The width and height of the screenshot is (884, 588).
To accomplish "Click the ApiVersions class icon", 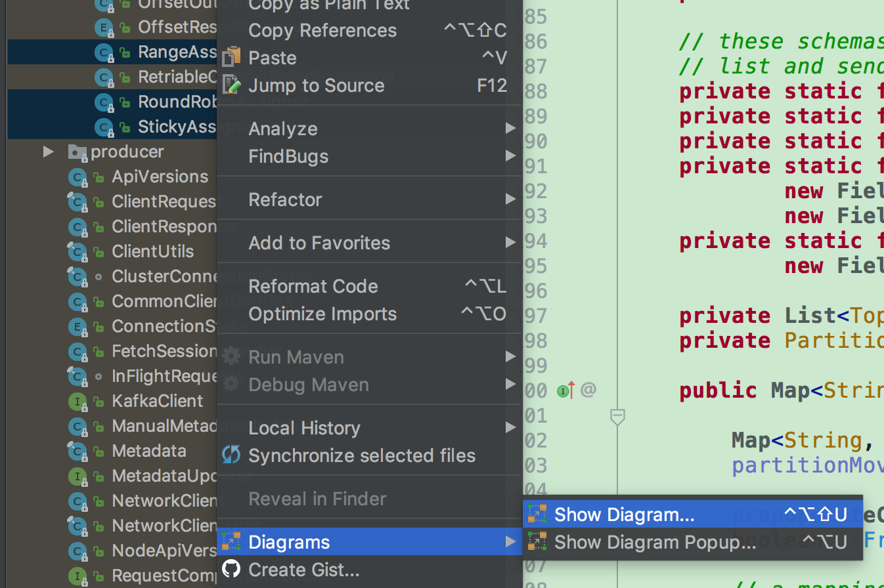I will pyautogui.click(x=77, y=177).
